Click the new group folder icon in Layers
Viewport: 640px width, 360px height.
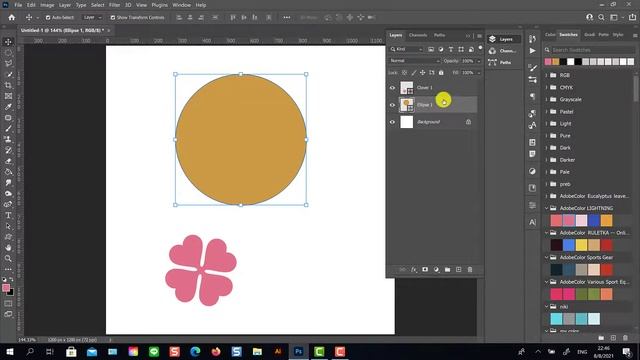click(447, 270)
